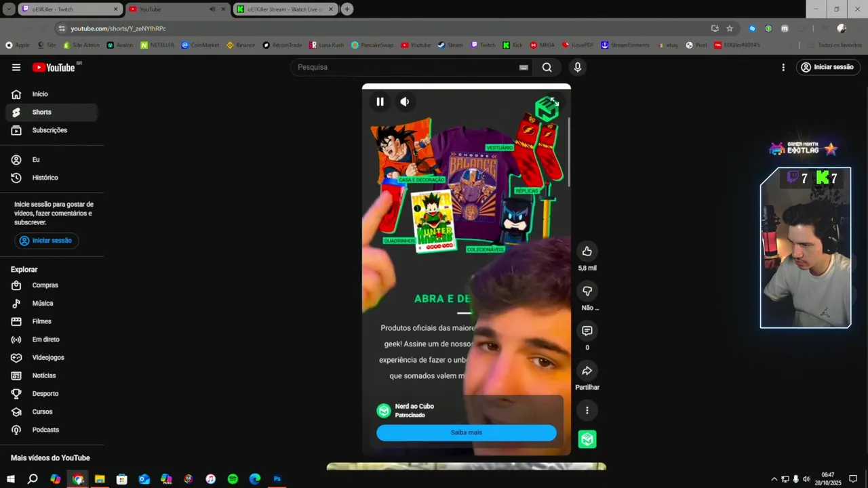This screenshot has width=868, height=488.
Task: Like the Short with thumbs up
Action: click(x=587, y=251)
